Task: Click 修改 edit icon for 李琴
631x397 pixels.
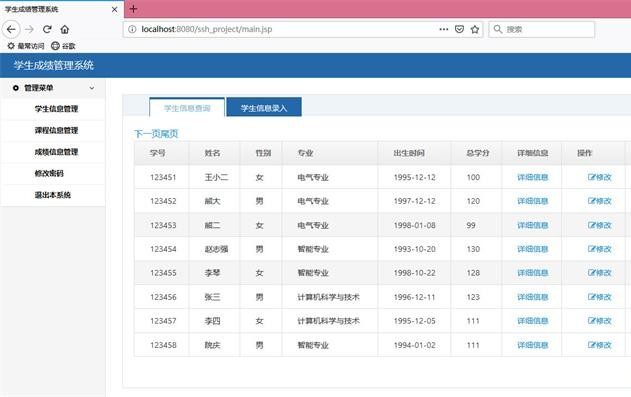Action: (x=600, y=273)
